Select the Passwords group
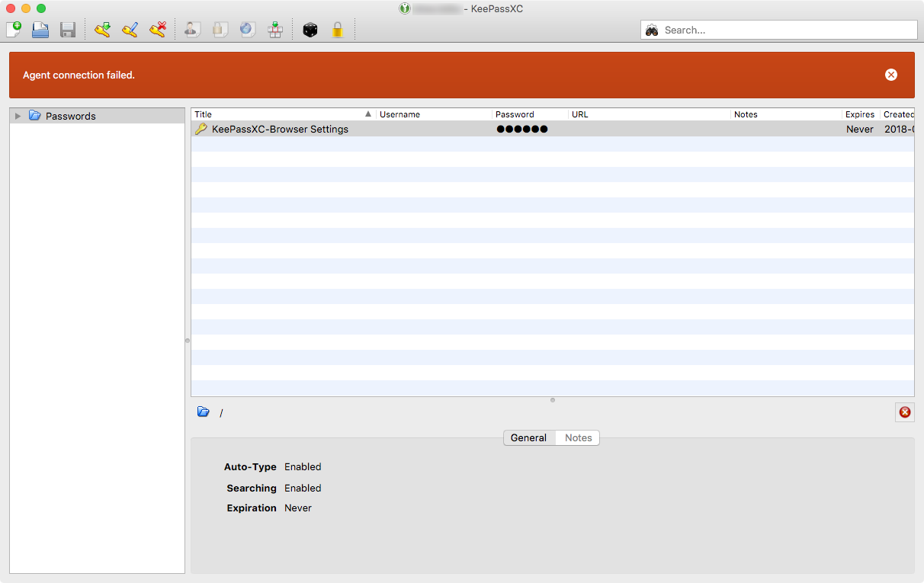Screen dimensions: 924x583 pos(98,116)
